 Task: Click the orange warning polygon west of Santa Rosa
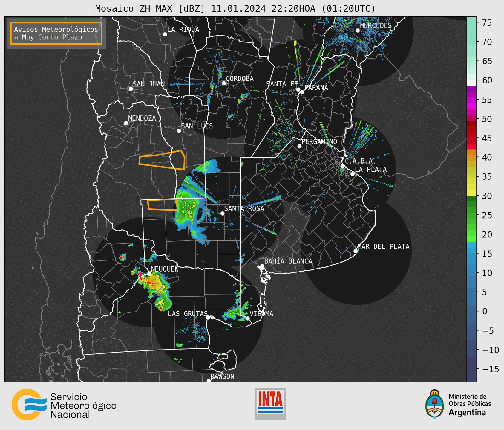163,205
